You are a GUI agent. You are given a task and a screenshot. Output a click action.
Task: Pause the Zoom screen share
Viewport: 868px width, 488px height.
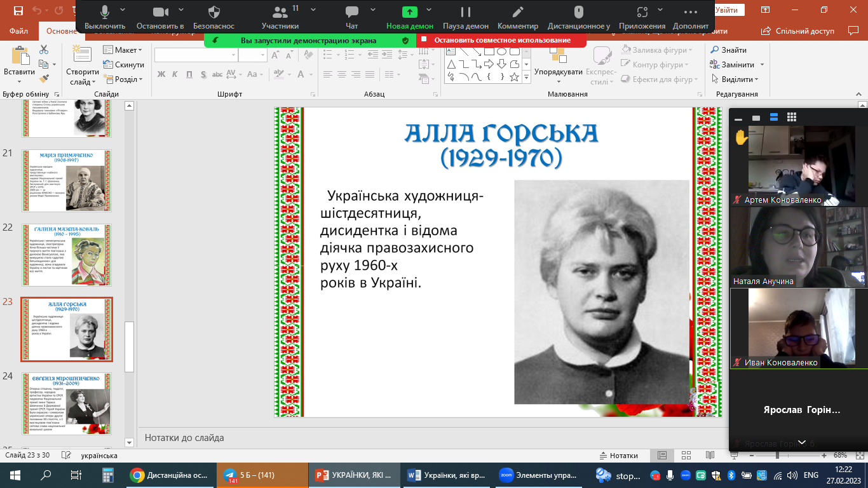click(466, 12)
